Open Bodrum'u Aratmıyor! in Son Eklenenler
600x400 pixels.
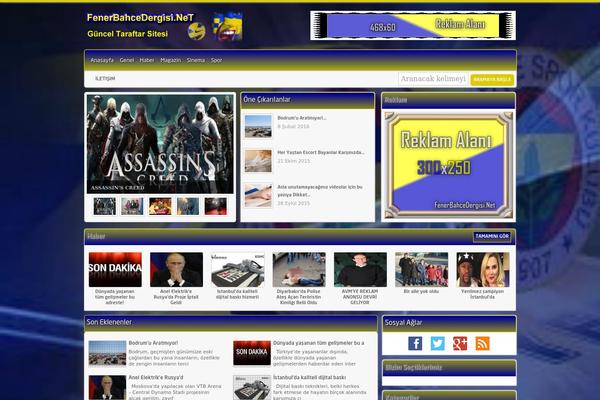click(153, 343)
